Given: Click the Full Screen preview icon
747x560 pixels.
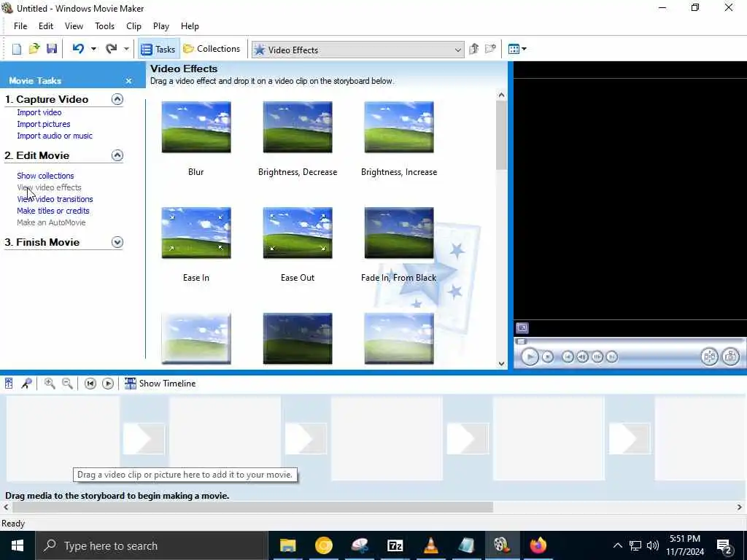Looking at the screenshot, I should point(522,327).
